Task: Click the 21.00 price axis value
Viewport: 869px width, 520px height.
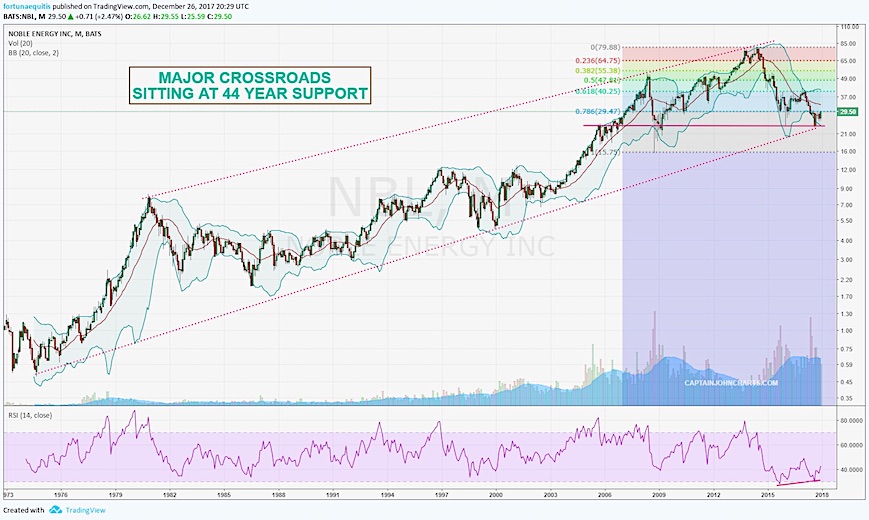Action: (x=847, y=134)
